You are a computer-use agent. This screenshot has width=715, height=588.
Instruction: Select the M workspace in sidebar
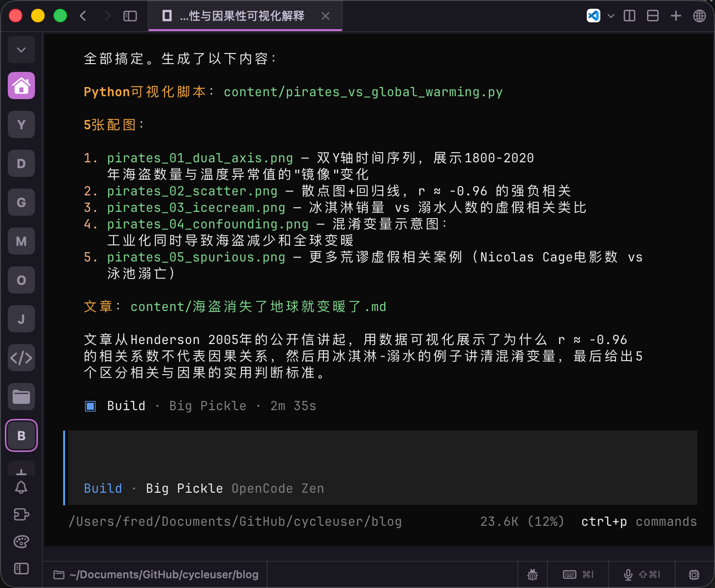point(21,242)
